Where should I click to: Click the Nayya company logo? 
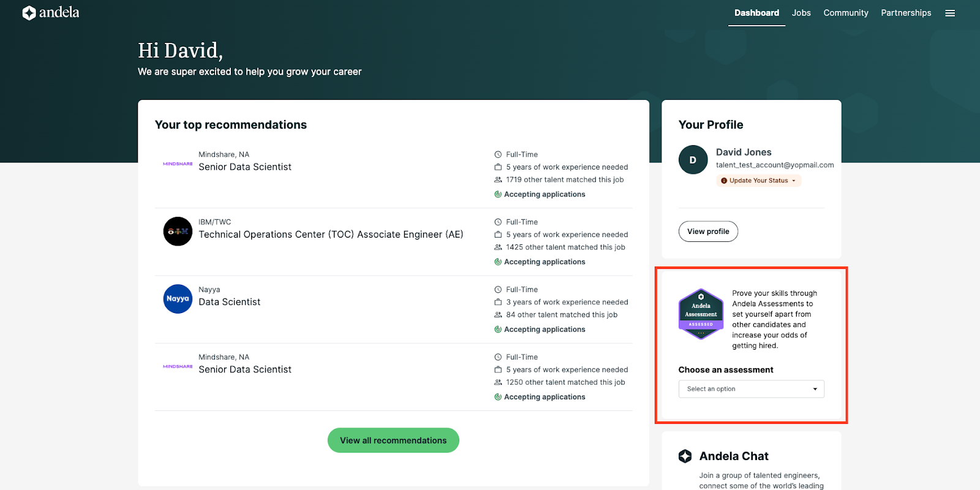pos(178,299)
